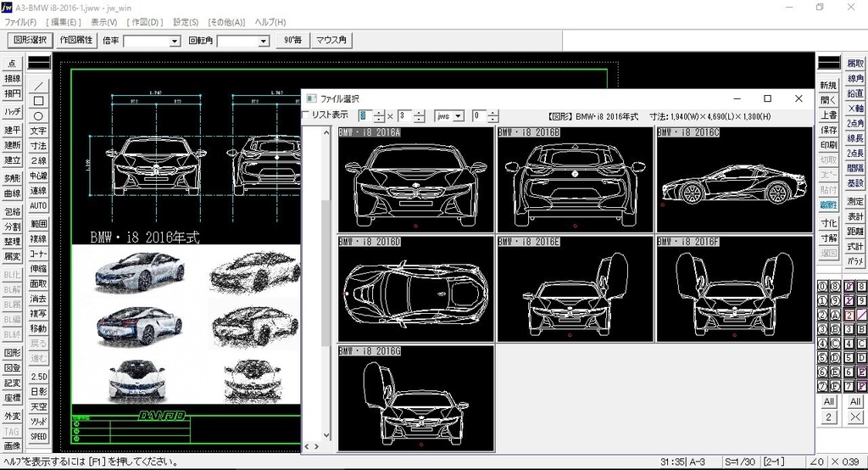868x470 pixels.
Task: Toggle layer 0 in the layer panel
Action: [822, 286]
